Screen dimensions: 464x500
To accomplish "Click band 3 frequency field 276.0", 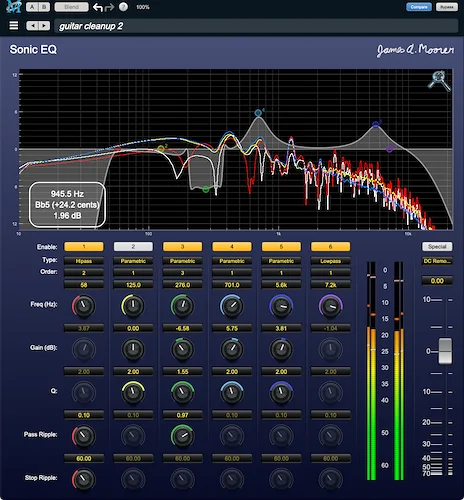I will [182, 285].
